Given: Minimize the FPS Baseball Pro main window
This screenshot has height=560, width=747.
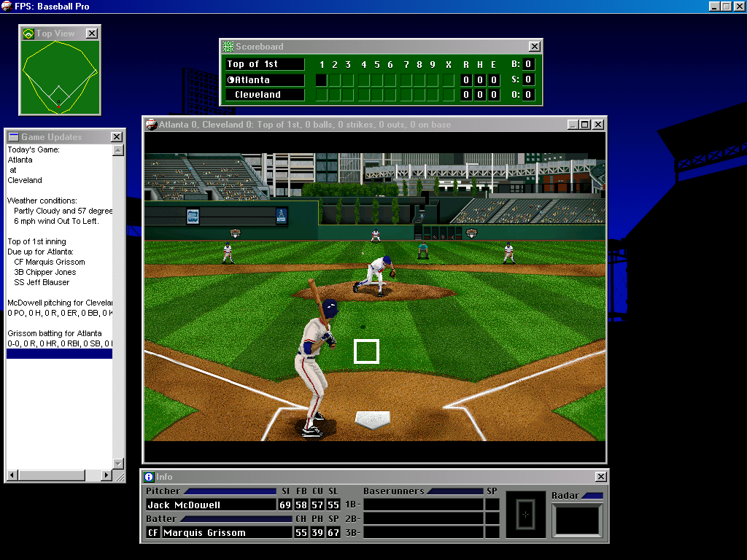Looking at the screenshot, I should 714,6.
